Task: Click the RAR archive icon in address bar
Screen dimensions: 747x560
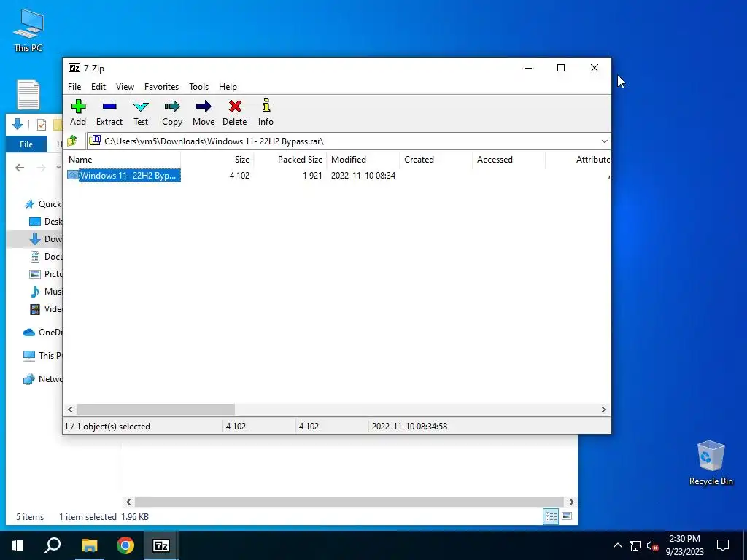Action: coord(96,140)
